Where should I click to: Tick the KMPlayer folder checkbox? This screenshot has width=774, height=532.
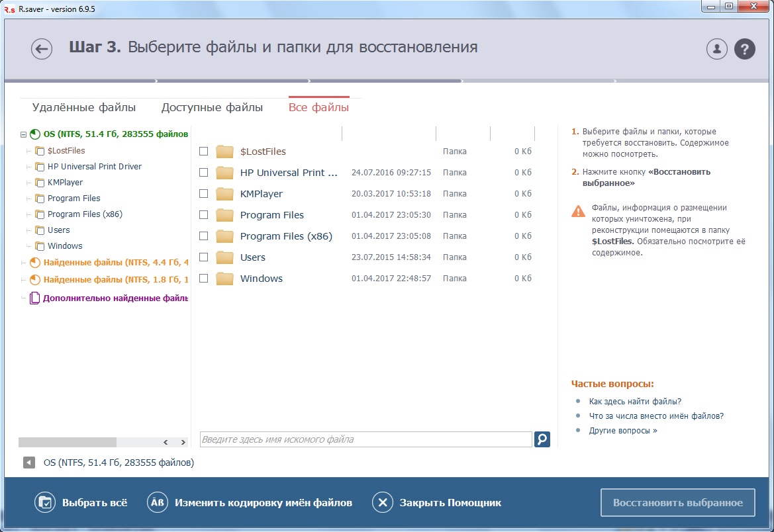203,193
